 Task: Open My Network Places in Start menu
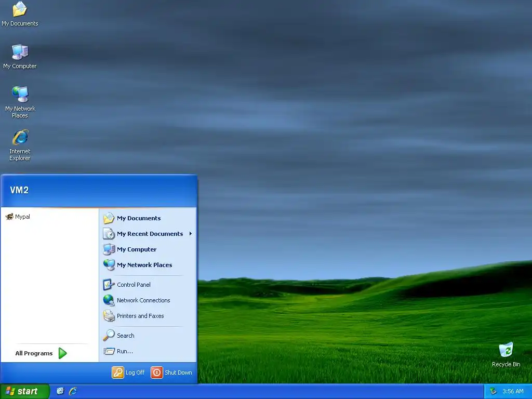point(149,265)
